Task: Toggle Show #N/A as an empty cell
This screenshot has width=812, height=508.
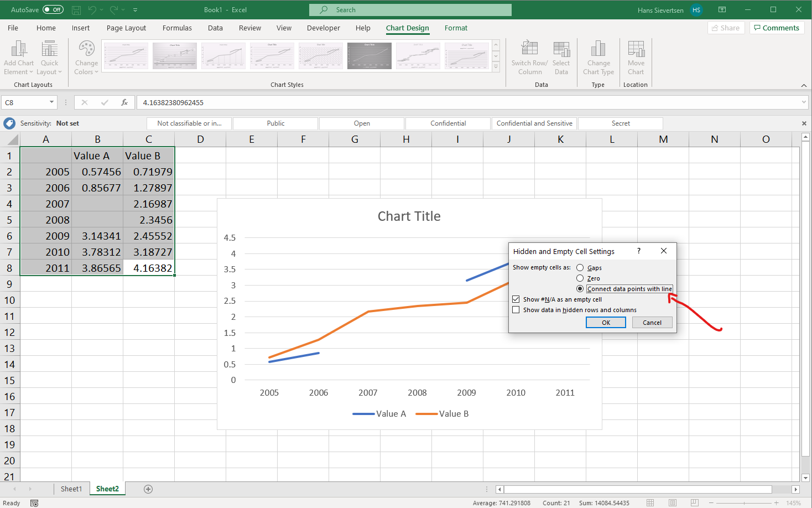Action: (516, 299)
